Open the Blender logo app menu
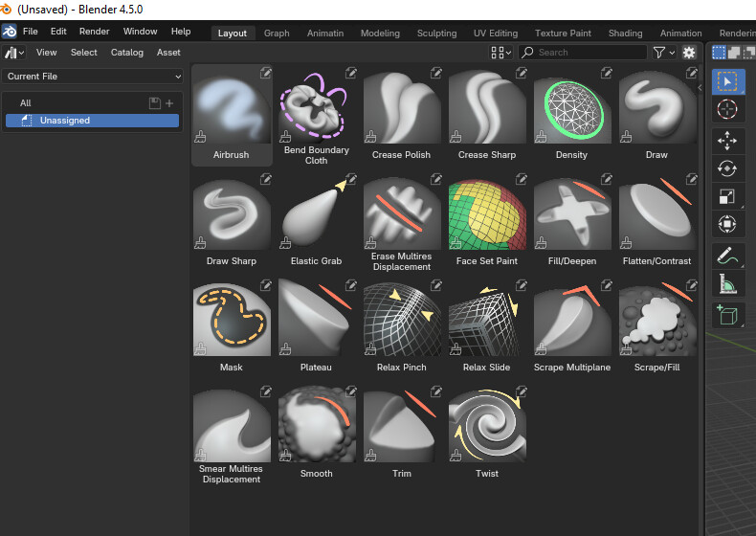The height and width of the screenshot is (536, 756). pos(10,32)
